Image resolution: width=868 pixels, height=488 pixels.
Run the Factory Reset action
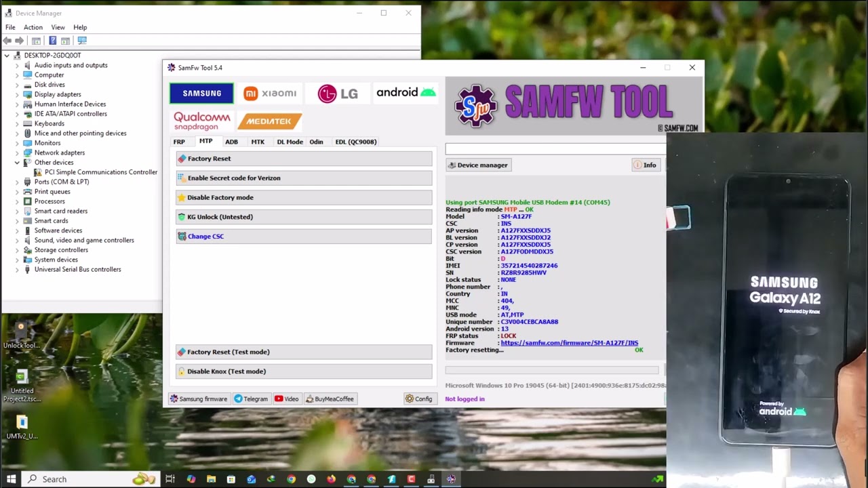[304, 159]
